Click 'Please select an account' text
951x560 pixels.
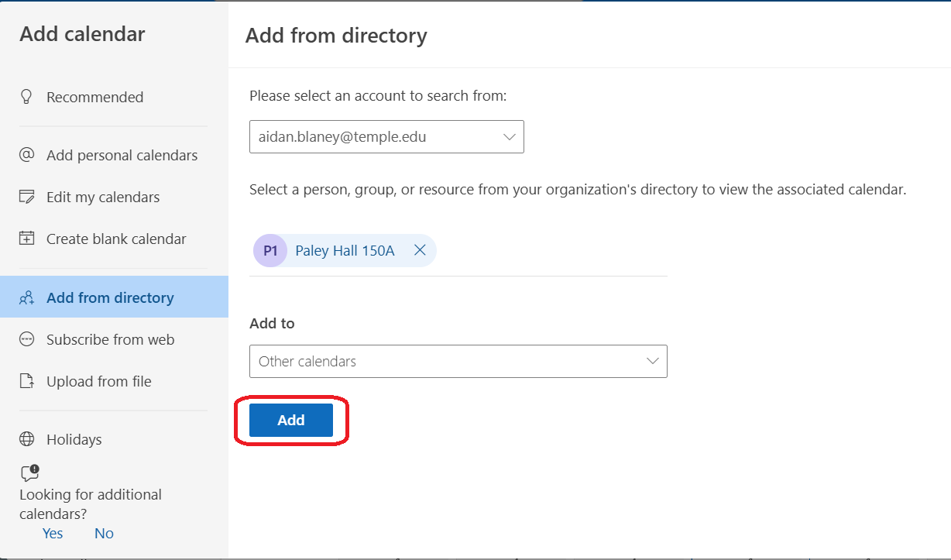tap(378, 96)
